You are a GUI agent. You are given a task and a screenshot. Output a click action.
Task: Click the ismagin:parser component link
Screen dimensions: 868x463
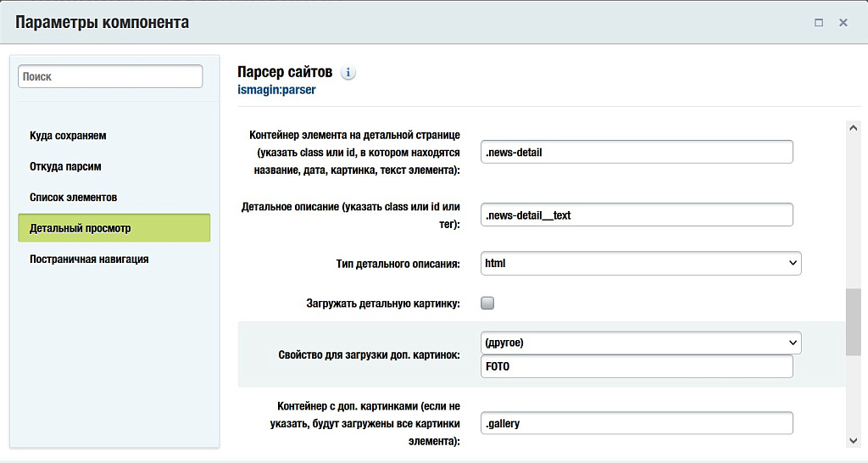point(276,89)
